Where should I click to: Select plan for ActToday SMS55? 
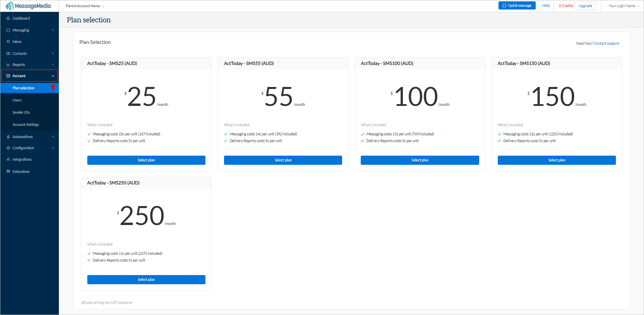[283, 160]
